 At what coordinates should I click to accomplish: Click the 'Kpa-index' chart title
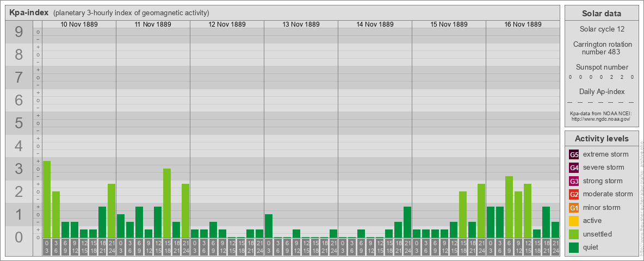point(29,13)
